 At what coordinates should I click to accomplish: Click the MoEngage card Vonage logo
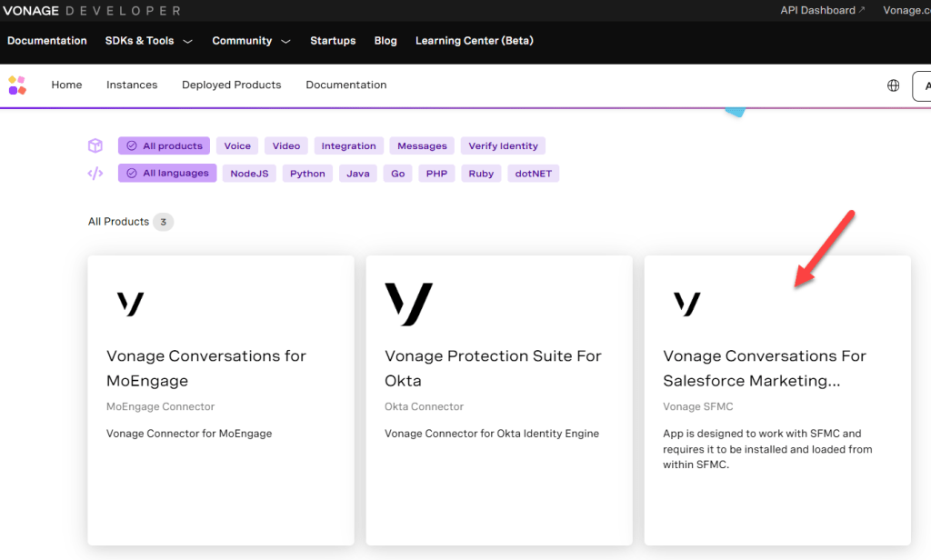pos(131,304)
